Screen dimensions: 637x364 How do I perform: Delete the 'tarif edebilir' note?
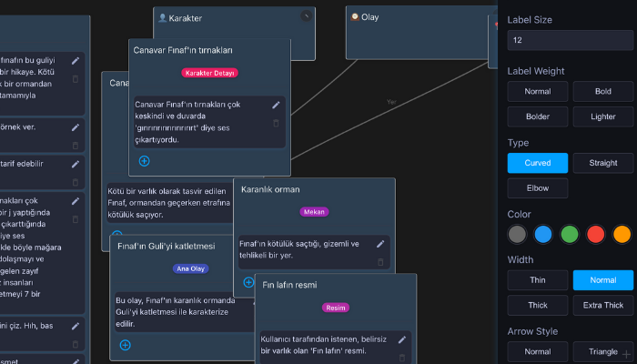tap(76, 182)
